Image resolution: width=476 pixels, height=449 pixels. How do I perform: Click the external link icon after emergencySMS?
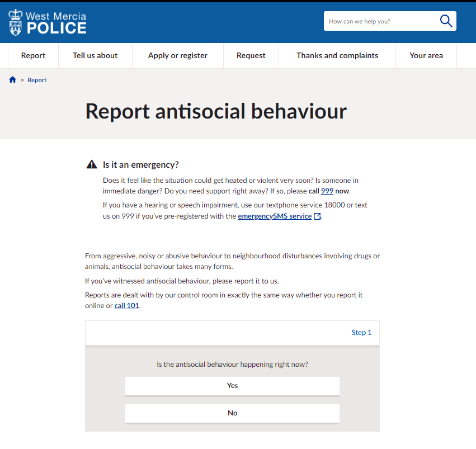click(317, 216)
